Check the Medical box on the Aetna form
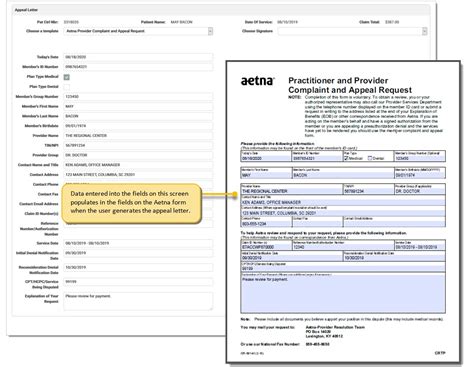This screenshot has width=474, height=367. point(346,158)
